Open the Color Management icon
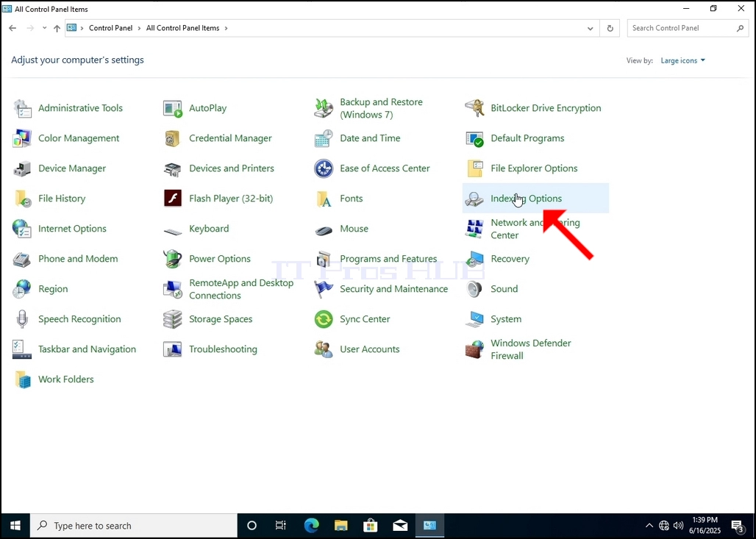 (x=22, y=138)
